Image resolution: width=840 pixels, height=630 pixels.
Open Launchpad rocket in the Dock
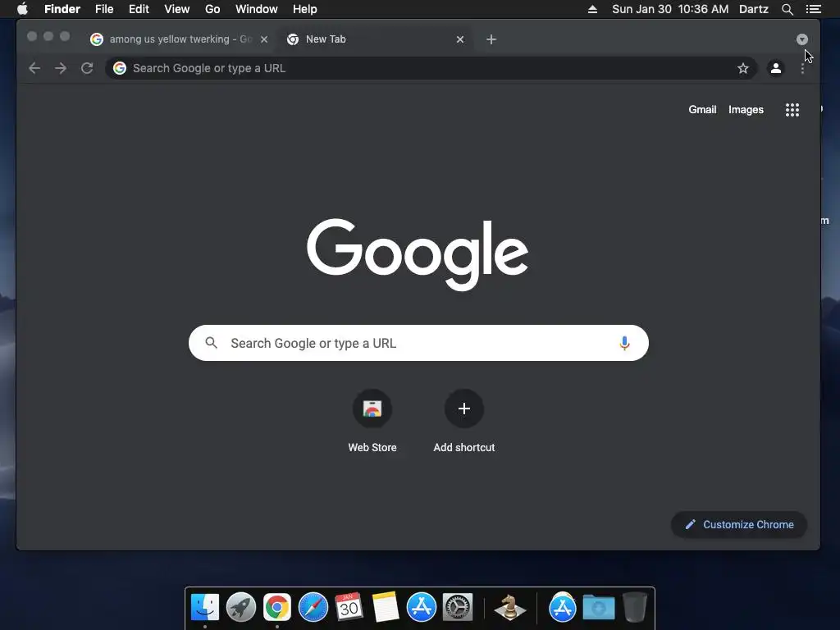[x=241, y=607]
